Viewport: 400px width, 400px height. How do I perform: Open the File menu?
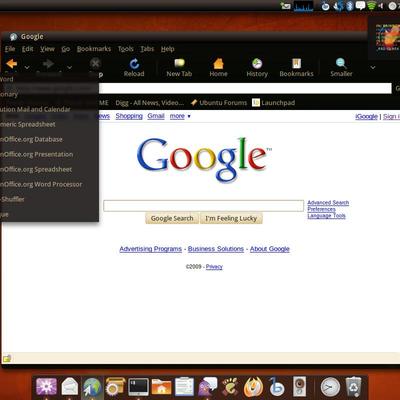coord(10,49)
